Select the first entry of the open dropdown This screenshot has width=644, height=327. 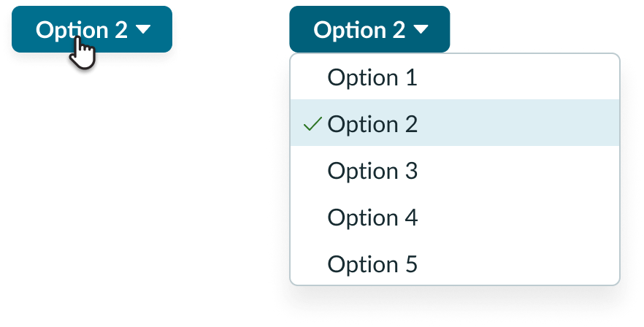372,77
